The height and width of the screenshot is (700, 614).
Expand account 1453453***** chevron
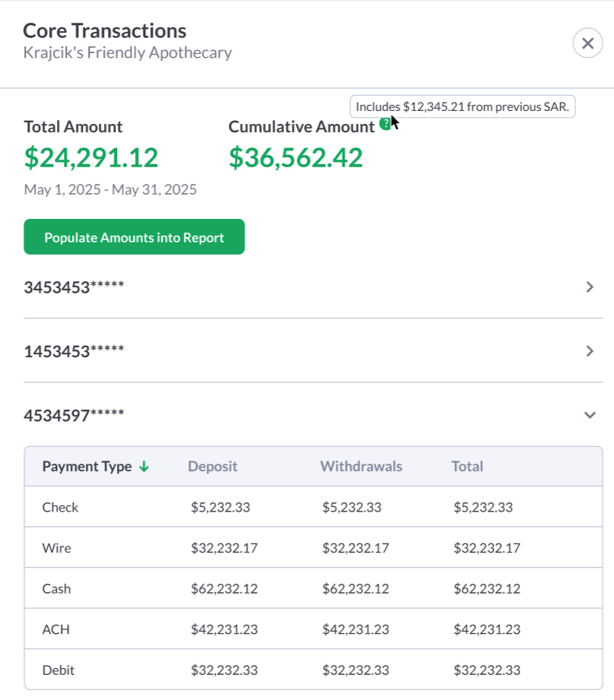pos(590,351)
